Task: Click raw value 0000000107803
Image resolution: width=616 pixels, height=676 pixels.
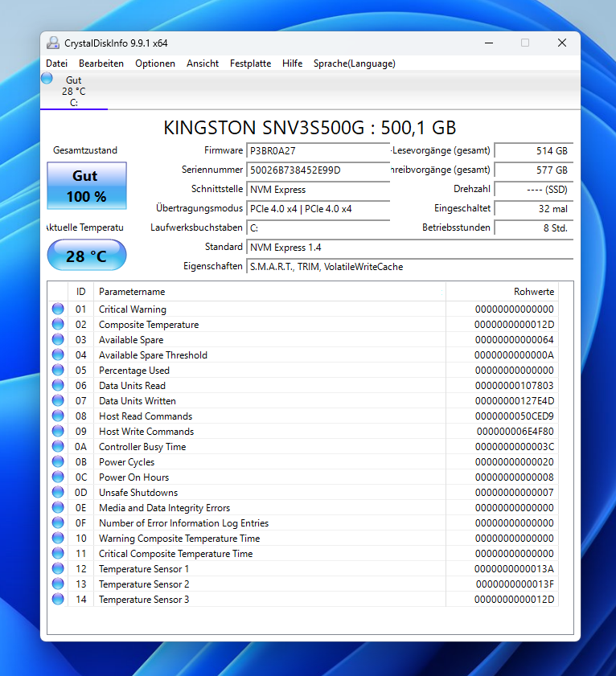Action: click(514, 385)
